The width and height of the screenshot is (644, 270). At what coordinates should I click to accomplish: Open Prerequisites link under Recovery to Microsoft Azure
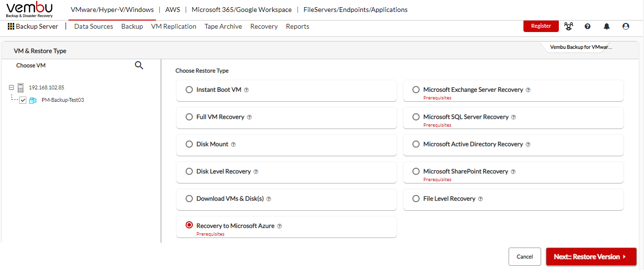click(211, 234)
